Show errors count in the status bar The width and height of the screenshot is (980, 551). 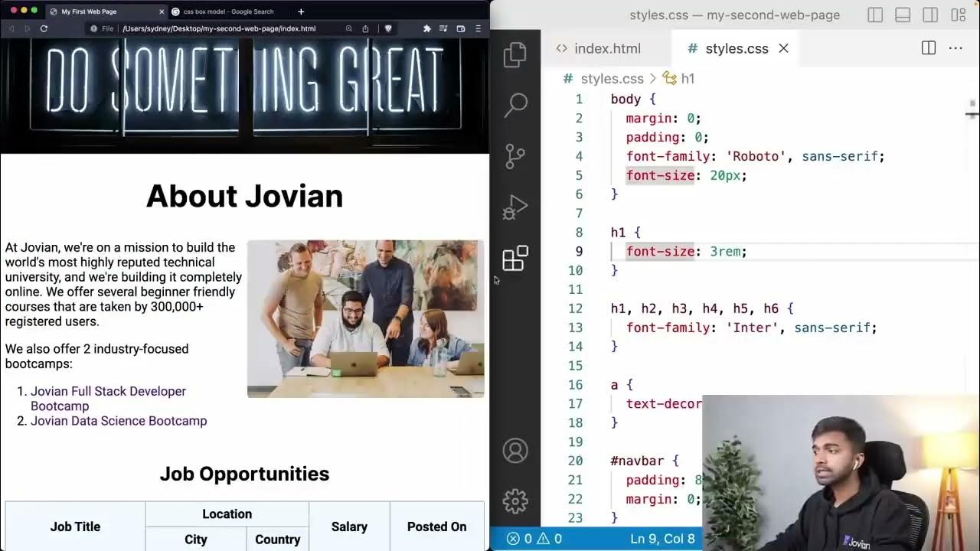pyautogui.click(x=521, y=539)
